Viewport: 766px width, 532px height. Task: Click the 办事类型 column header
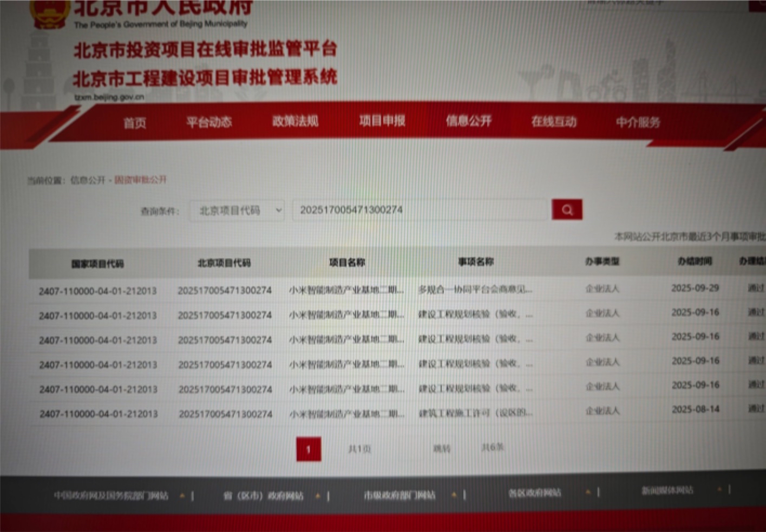coord(602,261)
